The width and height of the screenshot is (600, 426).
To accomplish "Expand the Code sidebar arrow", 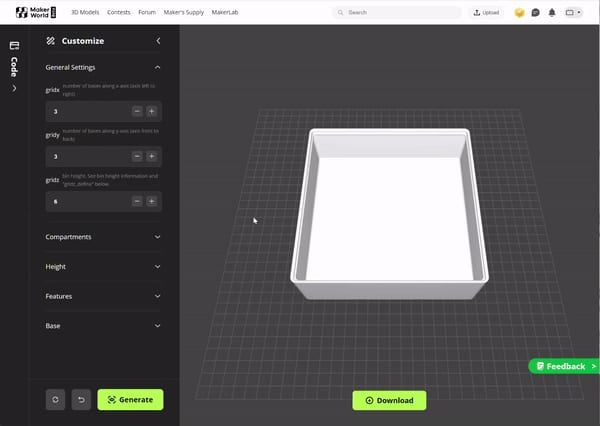I will tap(14, 88).
